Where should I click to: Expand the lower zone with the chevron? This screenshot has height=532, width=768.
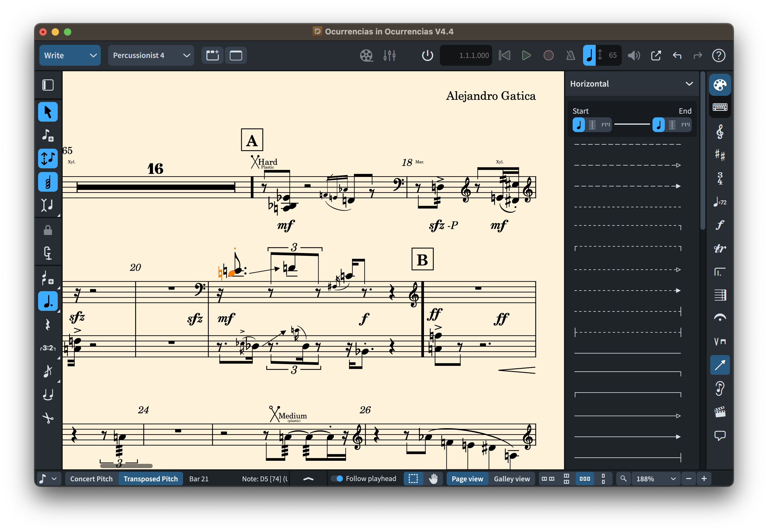(x=308, y=479)
